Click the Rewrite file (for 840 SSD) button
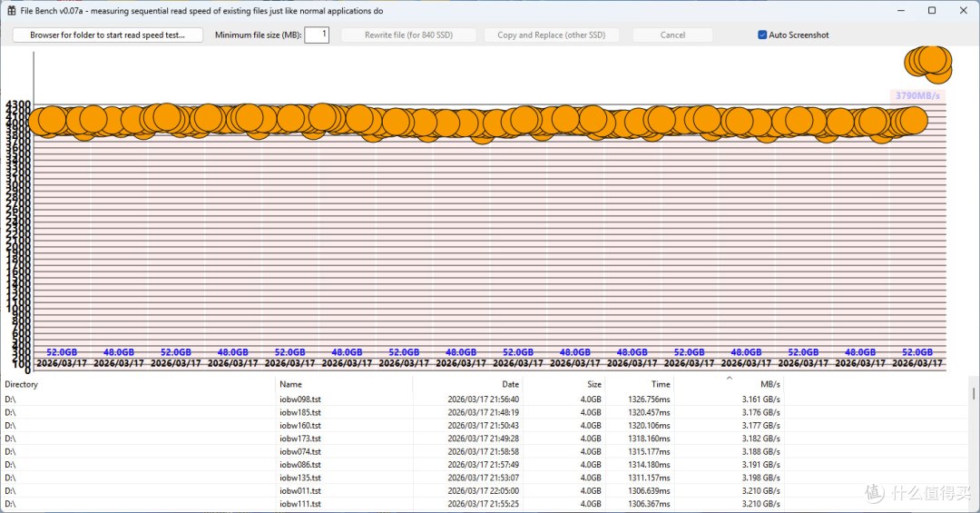Image resolution: width=980 pixels, height=513 pixels. click(408, 35)
